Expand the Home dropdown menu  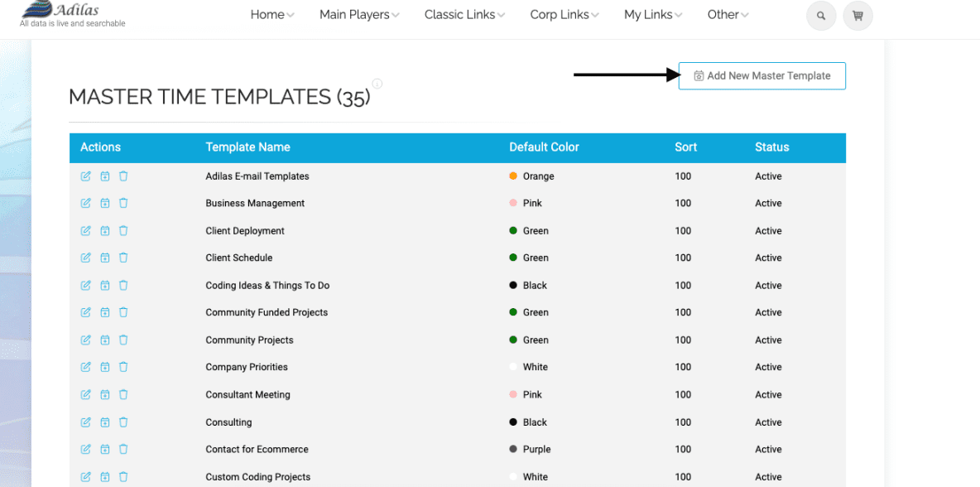point(272,15)
